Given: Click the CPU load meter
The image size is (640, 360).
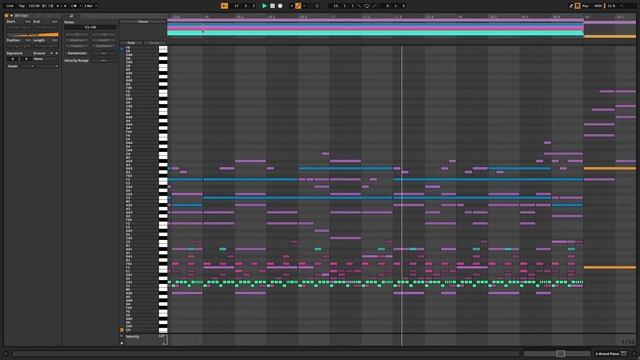Looking at the screenshot, I should 612,6.
